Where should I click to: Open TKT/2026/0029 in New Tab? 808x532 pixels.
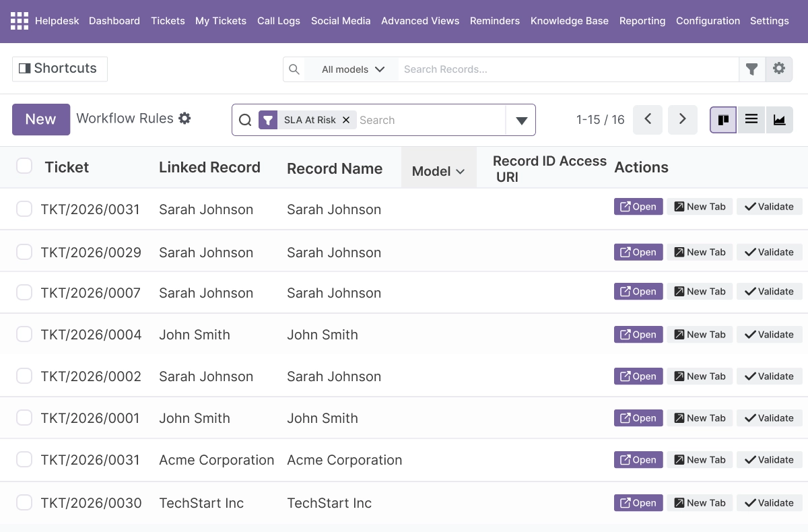[700, 253]
